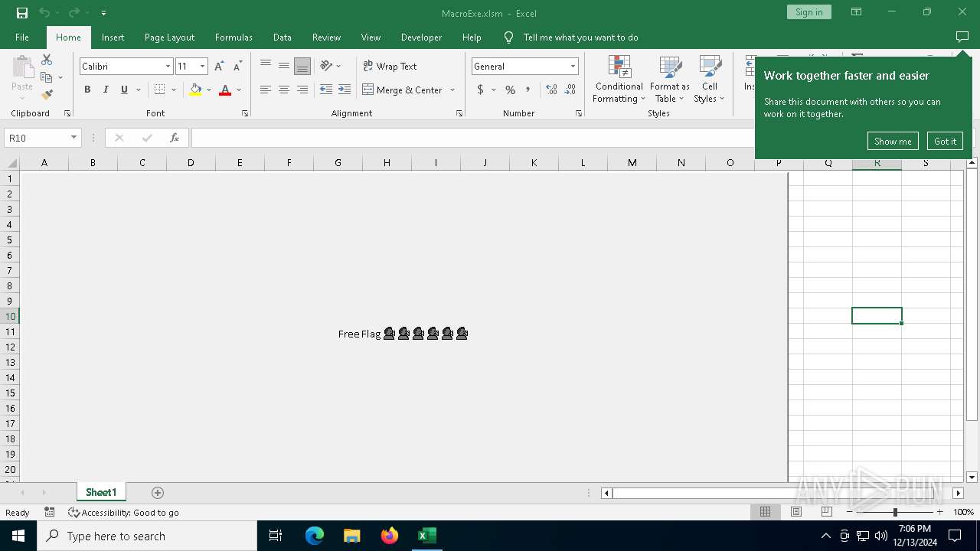The image size is (980, 551).
Task: Dismiss the tip with Got it
Action: tap(945, 141)
